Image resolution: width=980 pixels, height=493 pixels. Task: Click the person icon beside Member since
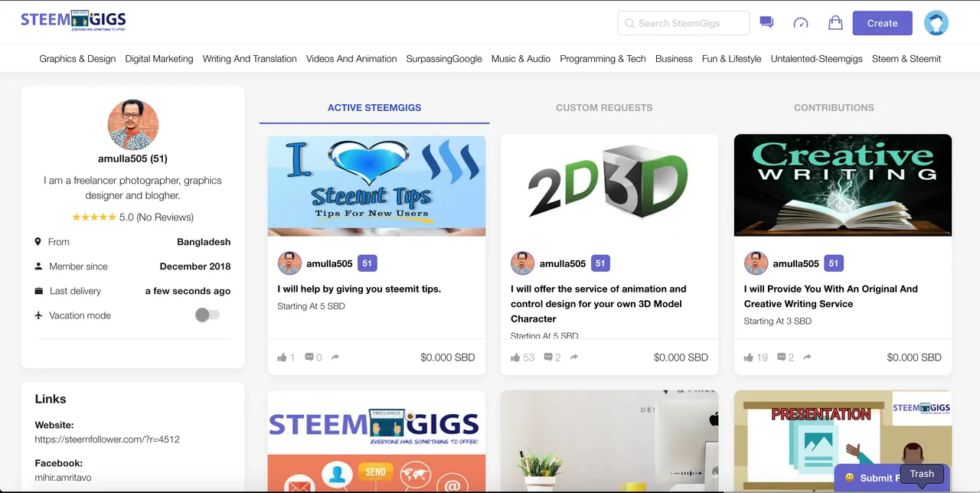[38, 266]
